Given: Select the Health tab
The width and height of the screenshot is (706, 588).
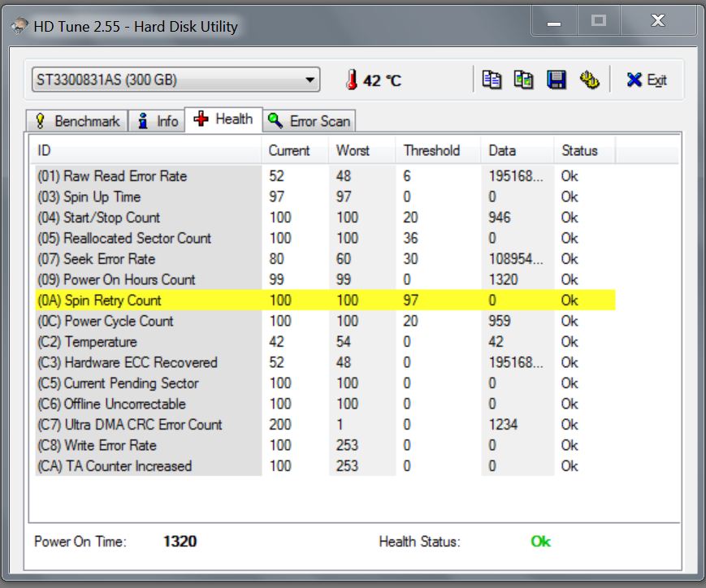Looking at the screenshot, I should click(223, 119).
